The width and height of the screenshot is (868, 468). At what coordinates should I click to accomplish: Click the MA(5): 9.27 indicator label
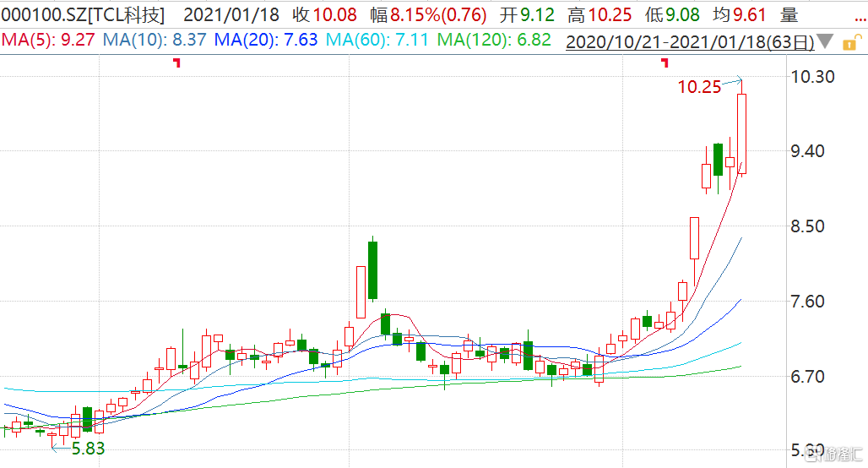49,40
